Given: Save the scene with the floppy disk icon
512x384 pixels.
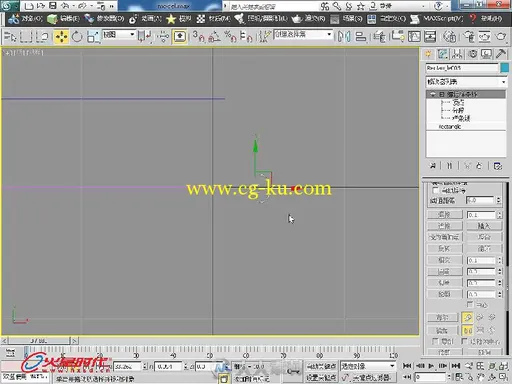Looking at the screenshot, I should (53, 6).
